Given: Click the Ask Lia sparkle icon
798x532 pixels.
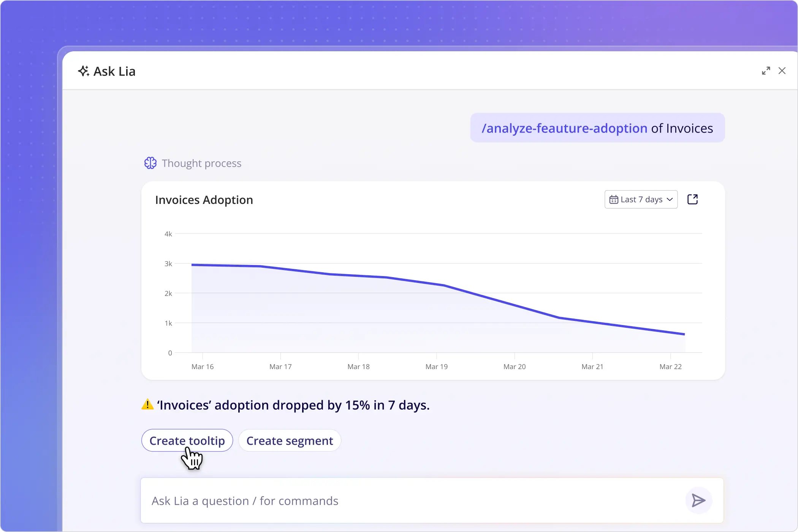Looking at the screenshot, I should click(x=84, y=71).
